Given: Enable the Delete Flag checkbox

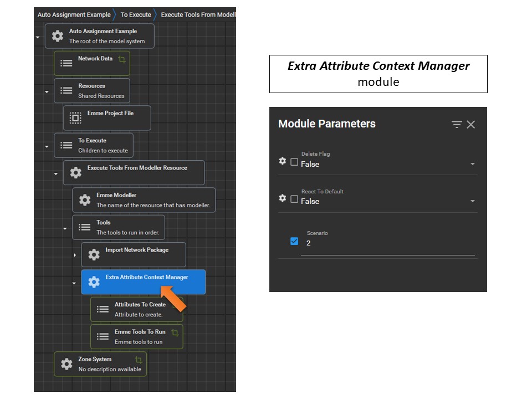Looking at the screenshot, I should click(294, 162).
